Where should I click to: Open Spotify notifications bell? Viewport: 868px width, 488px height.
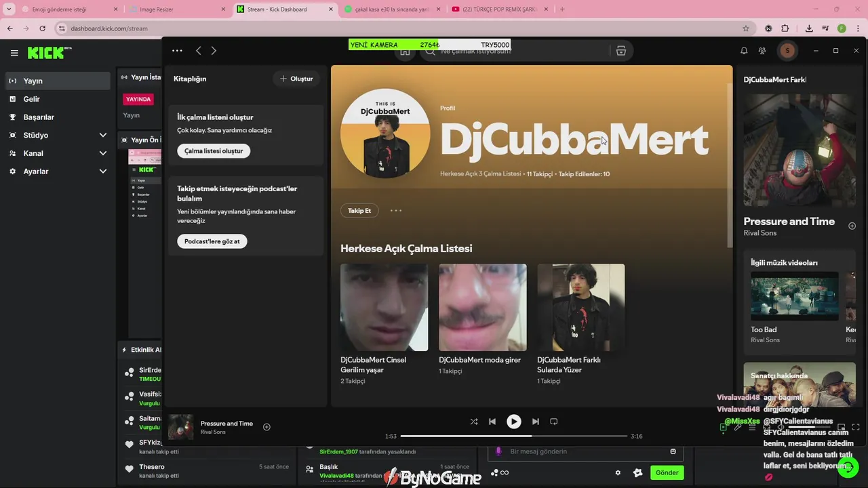click(744, 51)
